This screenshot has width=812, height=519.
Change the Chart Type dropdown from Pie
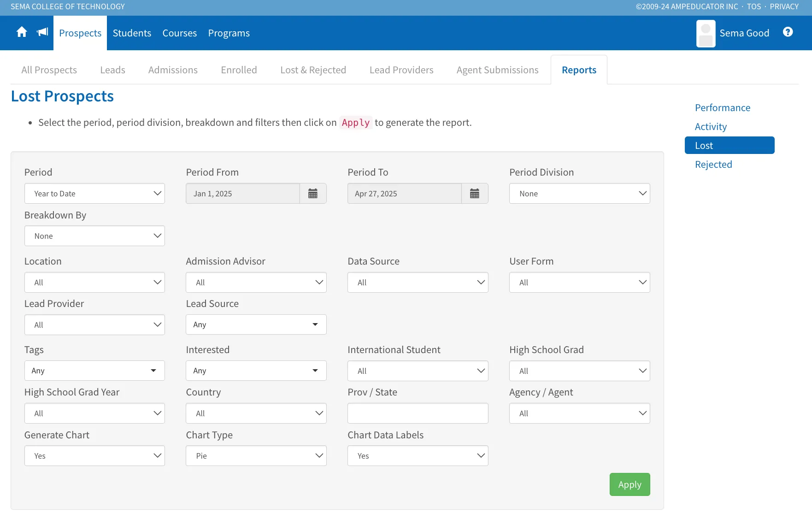click(x=256, y=456)
